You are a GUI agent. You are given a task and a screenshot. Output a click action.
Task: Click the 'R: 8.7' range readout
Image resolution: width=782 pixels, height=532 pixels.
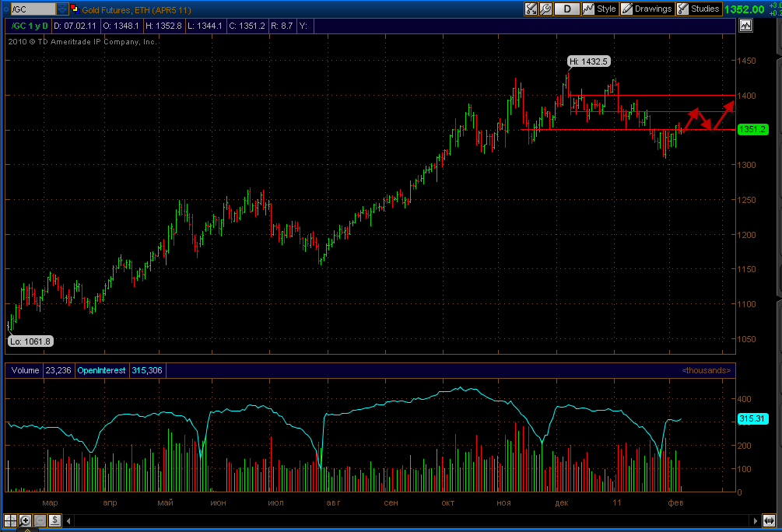(282, 26)
